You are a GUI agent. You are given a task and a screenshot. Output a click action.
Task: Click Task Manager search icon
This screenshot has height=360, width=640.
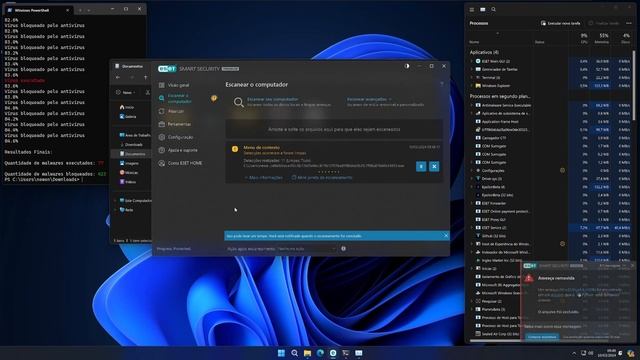click(x=493, y=9)
